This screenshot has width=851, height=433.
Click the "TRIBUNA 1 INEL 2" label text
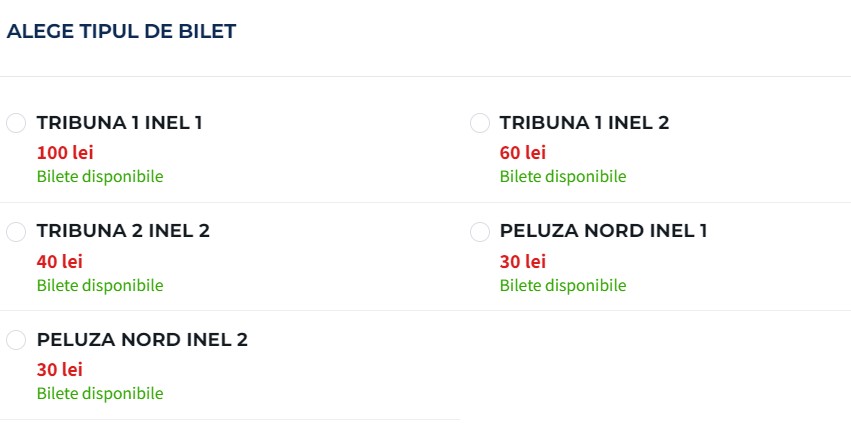pyautogui.click(x=584, y=123)
